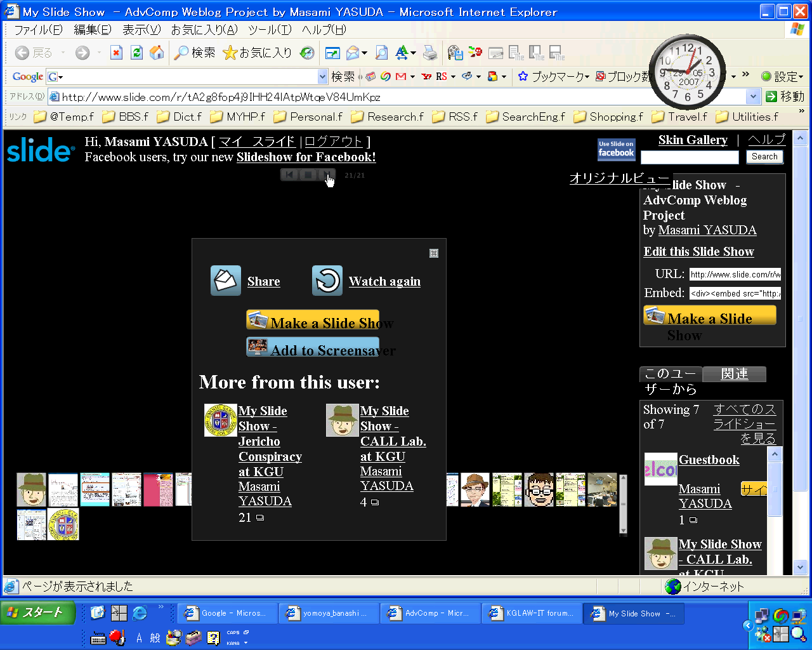The height and width of the screenshot is (650, 812).
Task: Click the Share envelope icon
Action: click(226, 281)
